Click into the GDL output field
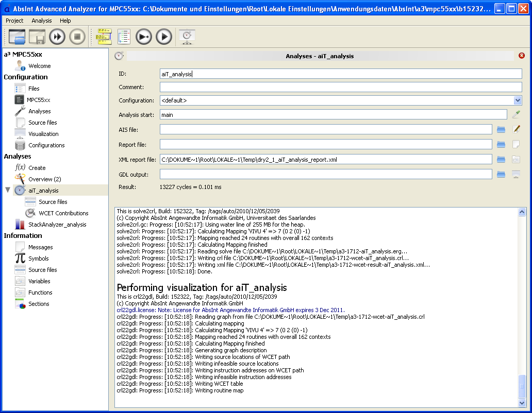The width and height of the screenshot is (532, 413). (326, 174)
